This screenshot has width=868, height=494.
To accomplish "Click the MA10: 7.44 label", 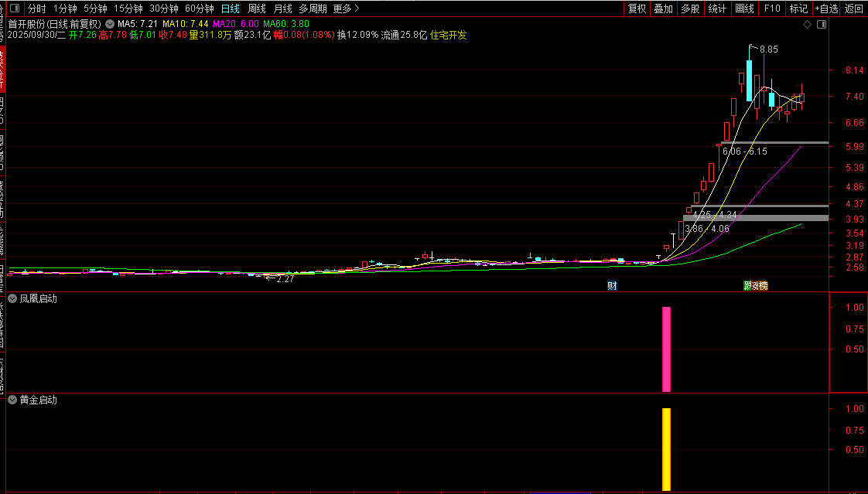I will 186,24.
